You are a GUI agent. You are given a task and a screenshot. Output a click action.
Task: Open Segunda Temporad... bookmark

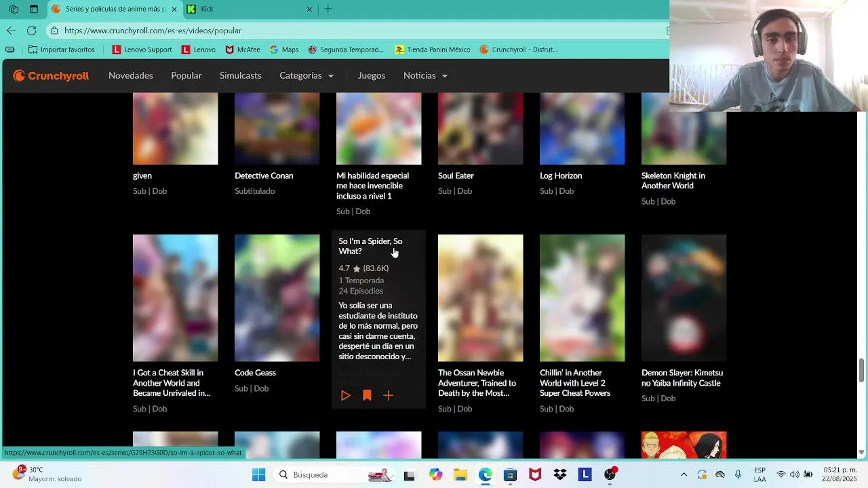pos(346,49)
